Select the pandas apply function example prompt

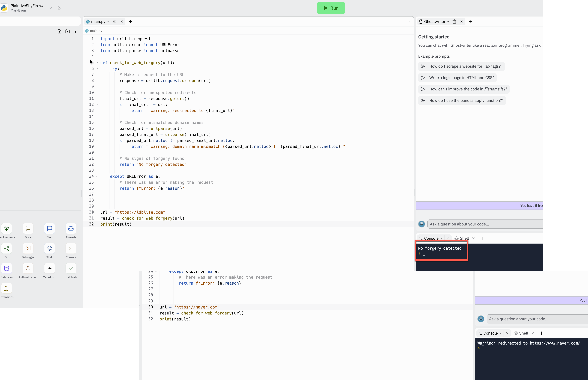[462, 100]
